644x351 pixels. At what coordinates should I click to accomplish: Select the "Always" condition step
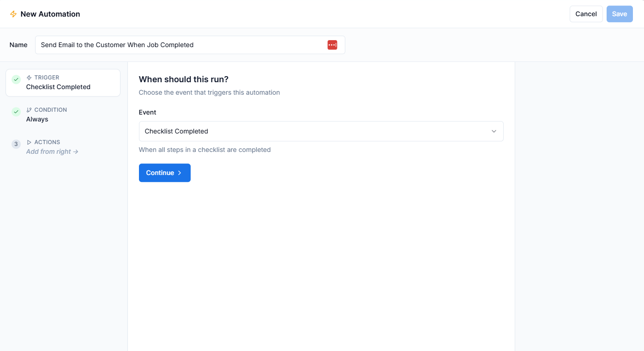(x=63, y=114)
